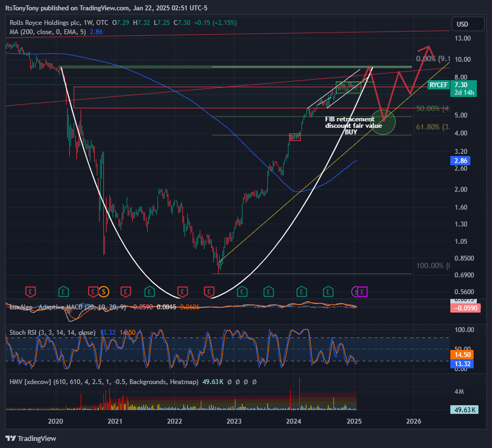The height and width of the screenshot is (448, 492).
Task: Click the 2022 label on time axis
Action: click(x=174, y=421)
